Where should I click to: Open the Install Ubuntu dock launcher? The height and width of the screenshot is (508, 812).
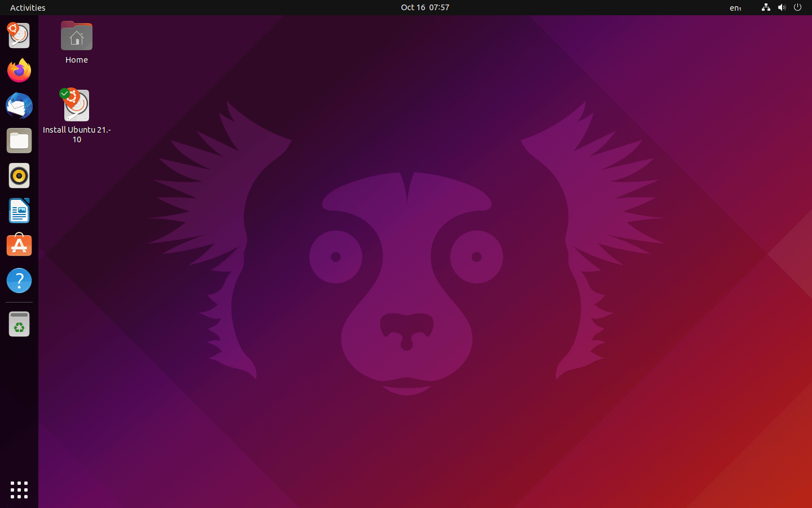click(19, 36)
